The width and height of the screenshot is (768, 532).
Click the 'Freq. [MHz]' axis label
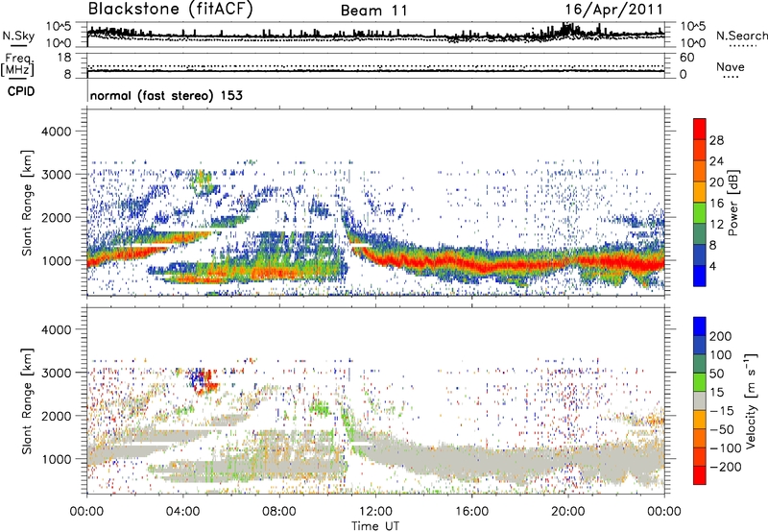(17, 65)
